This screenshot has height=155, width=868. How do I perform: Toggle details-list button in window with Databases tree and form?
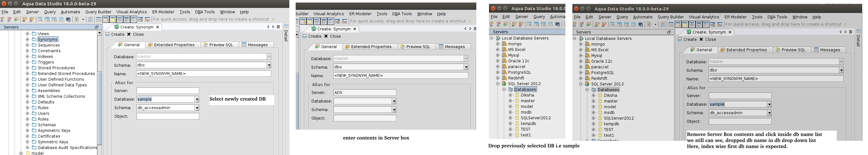click(x=706, y=24)
